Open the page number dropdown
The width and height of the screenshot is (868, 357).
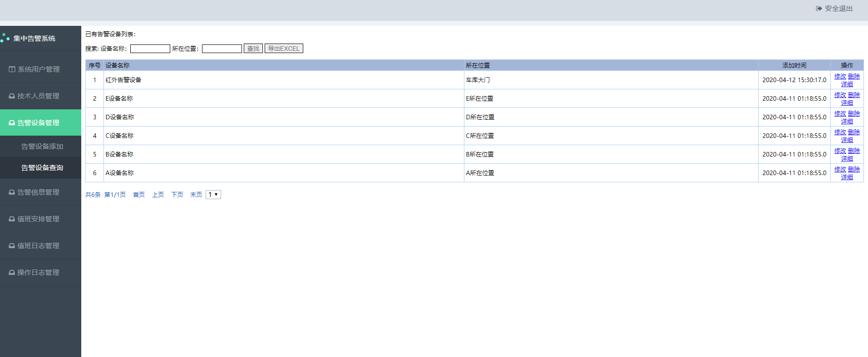click(213, 195)
